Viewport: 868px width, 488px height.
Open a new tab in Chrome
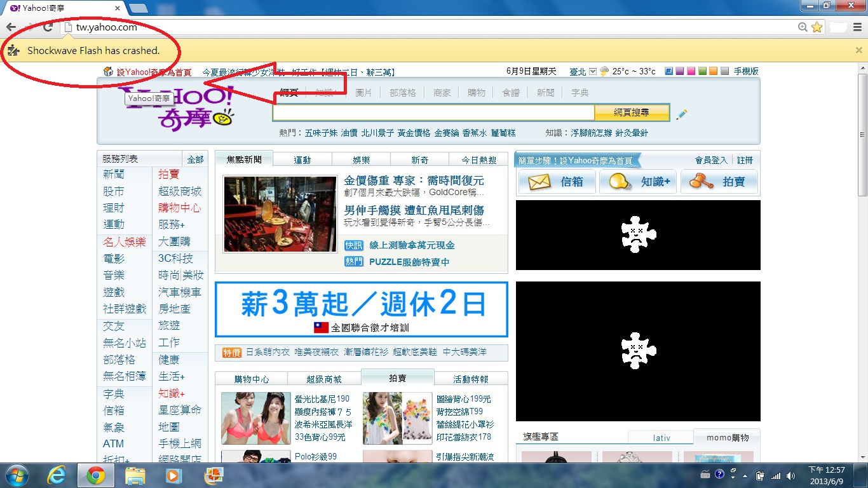(x=139, y=8)
